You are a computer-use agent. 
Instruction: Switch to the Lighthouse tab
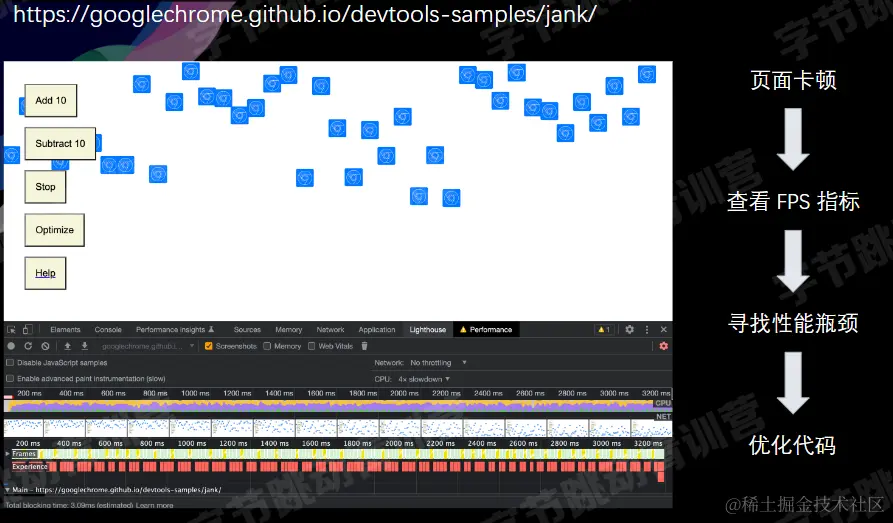click(x=428, y=329)
